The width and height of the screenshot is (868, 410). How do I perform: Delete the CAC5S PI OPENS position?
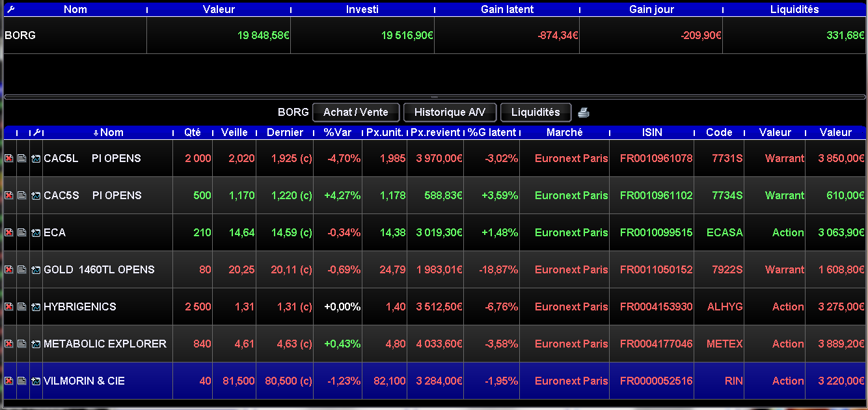point(9,195)
